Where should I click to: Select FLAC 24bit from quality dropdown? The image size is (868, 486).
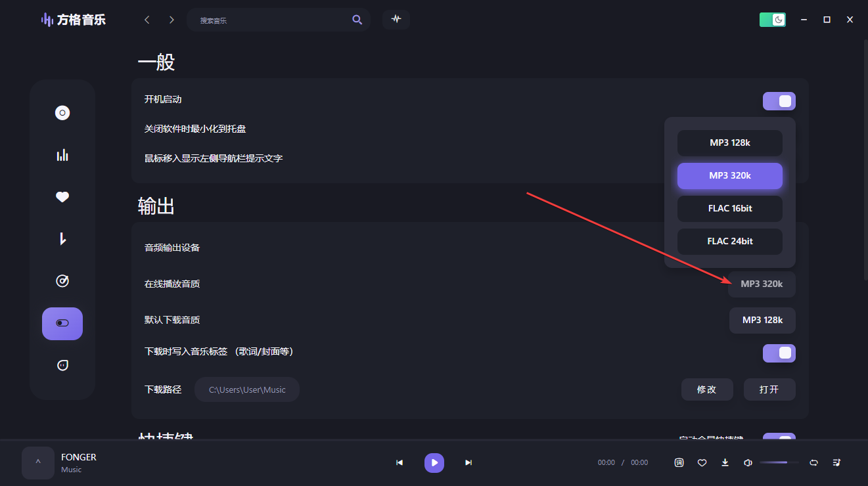click(729, 241)
